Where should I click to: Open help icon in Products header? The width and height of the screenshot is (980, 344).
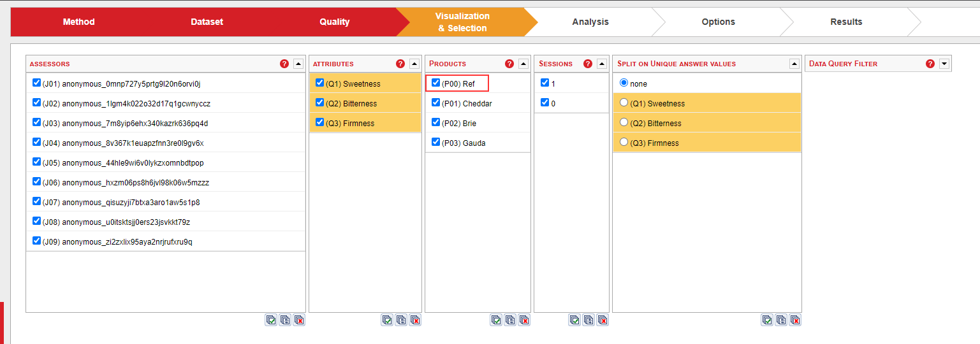[509, 64]
